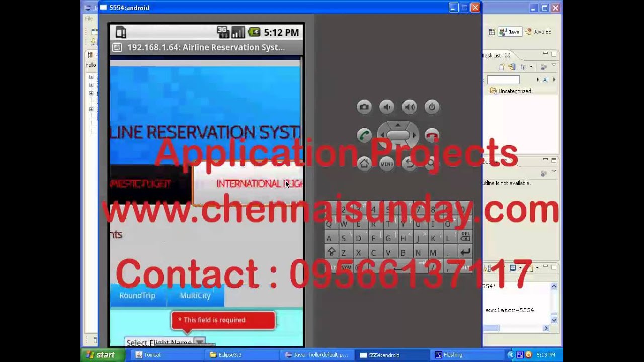This screenshot has height=362, width=644.
Task: Click the D-pad right arrow
Action: pos(415,135)
